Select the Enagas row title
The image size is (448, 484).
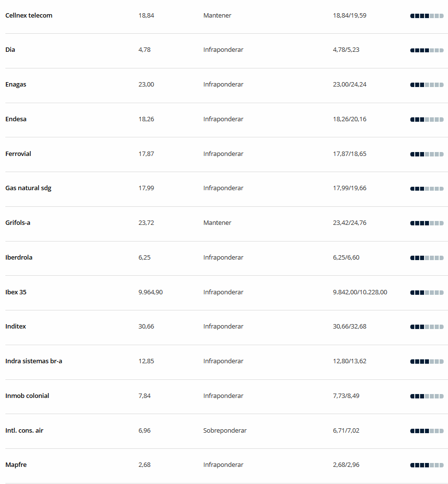pyautogui.click(x=16, y=84)
